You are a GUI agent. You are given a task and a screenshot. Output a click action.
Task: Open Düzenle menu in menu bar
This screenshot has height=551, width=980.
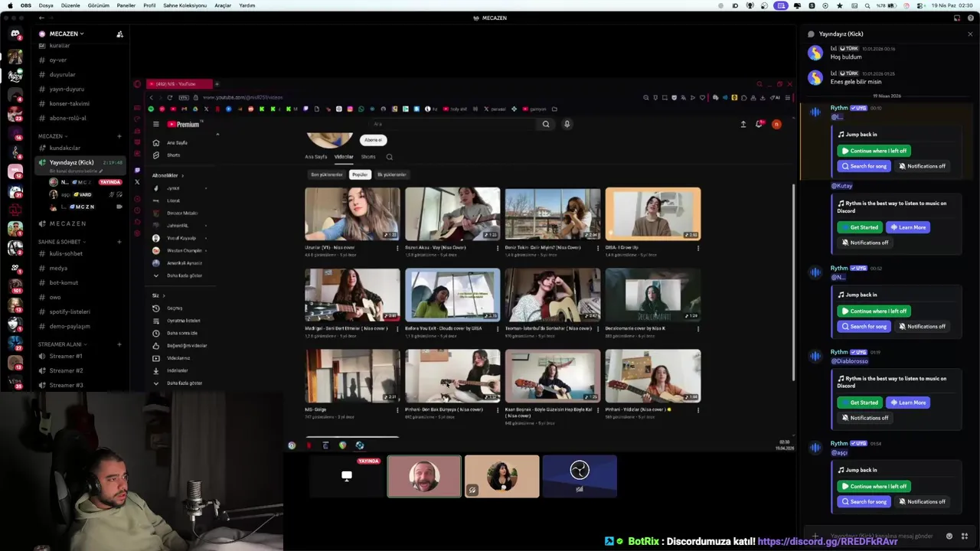(x=70, y=5)
